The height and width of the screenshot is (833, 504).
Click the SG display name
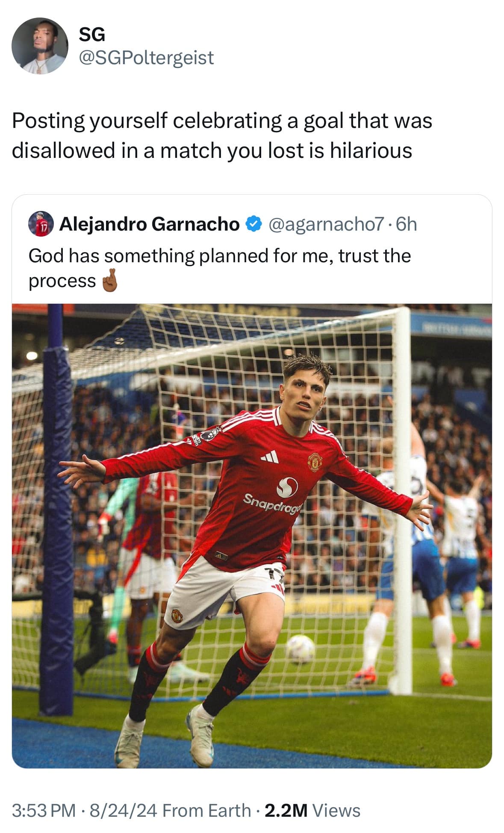(x=92, y=35)
